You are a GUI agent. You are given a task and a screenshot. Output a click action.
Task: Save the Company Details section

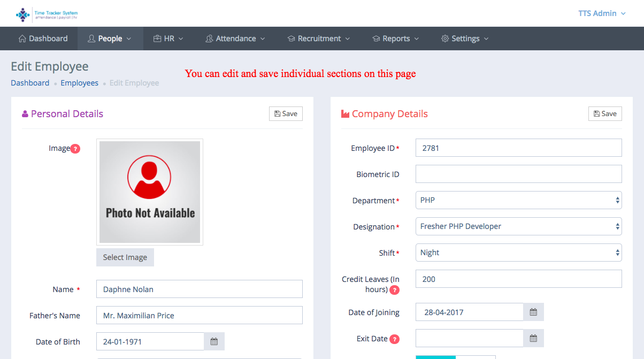coord(605,113)
